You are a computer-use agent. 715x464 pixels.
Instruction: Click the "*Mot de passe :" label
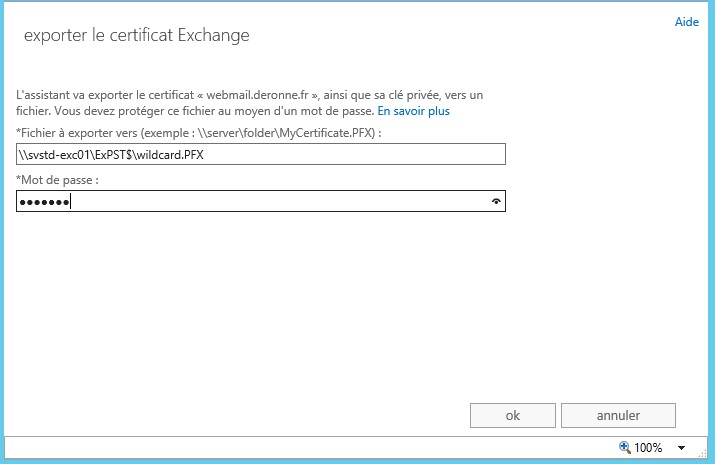click(57, 180)
